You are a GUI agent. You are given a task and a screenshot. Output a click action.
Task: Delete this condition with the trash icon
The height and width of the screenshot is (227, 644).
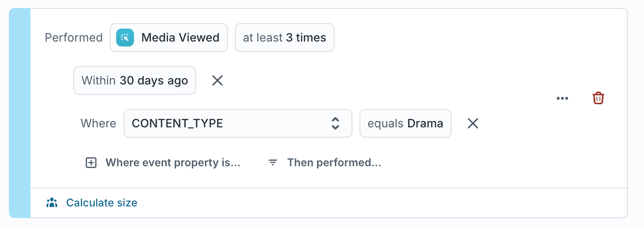pos(598,98)
